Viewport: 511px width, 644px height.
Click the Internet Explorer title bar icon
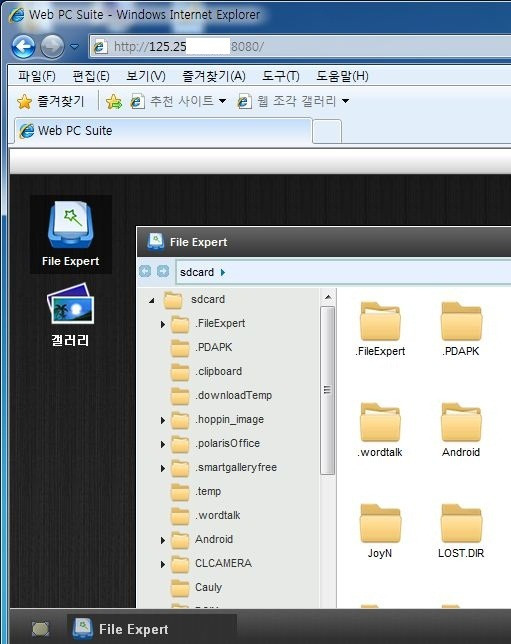click(17, 15)
